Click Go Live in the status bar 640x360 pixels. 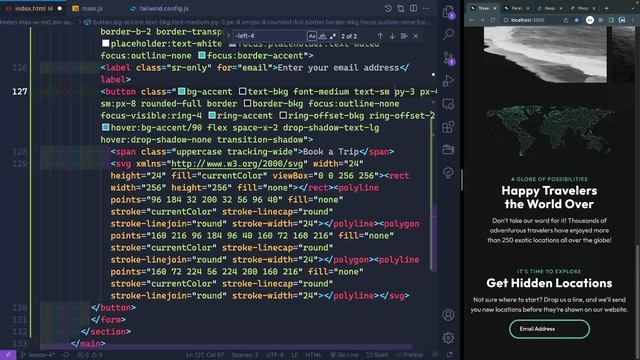pyautogui.click(x=344, y=355)
